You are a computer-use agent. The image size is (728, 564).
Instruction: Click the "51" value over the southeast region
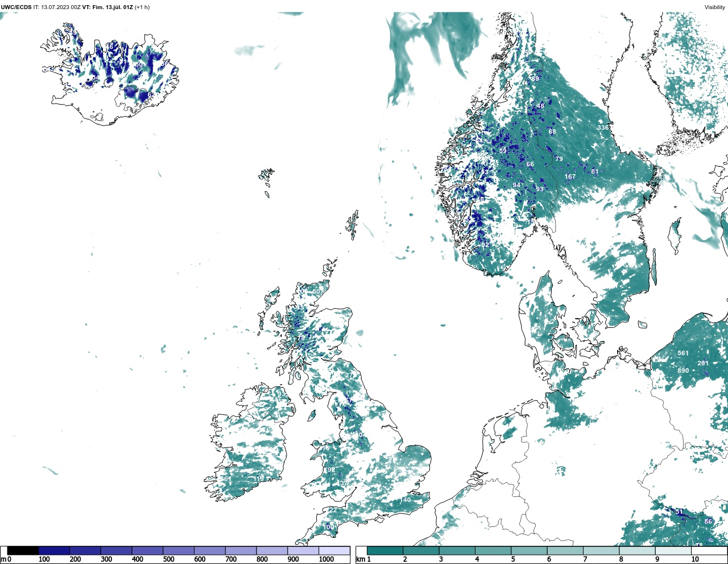pos(679,512)
